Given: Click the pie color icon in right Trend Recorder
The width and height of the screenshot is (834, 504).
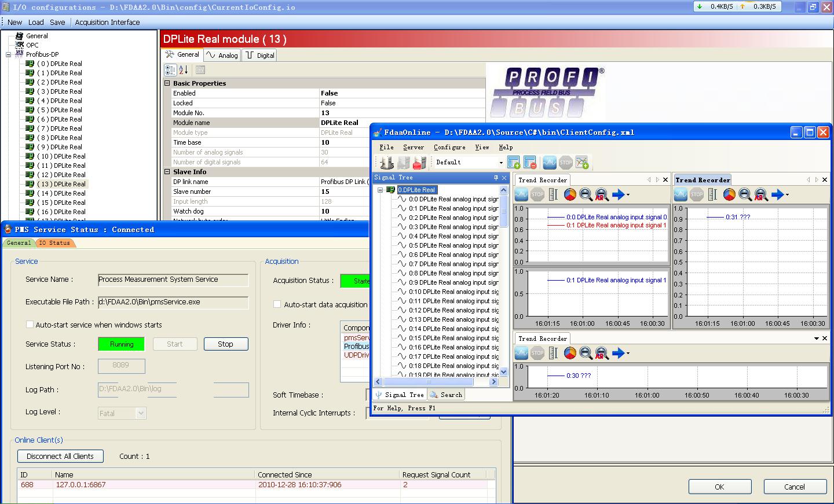Looking at the screenshot, I should (x=729, y=194).
